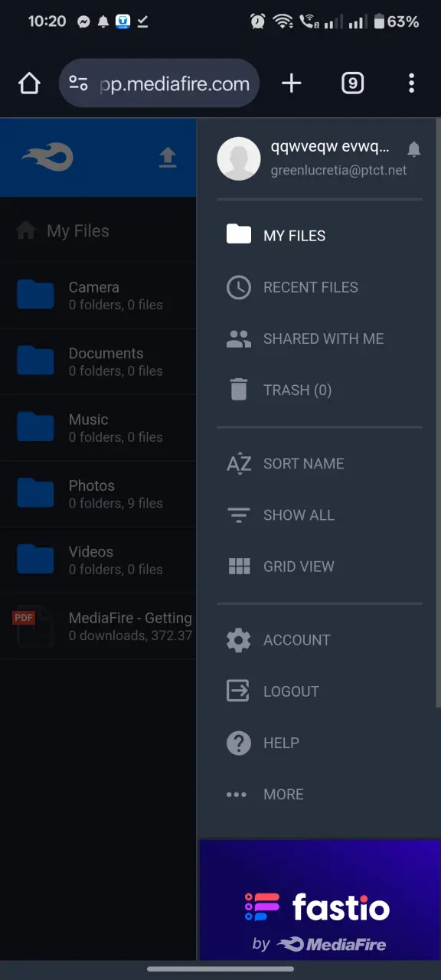Tap the side menu scrollbar
441x980 pixels.
437,413
